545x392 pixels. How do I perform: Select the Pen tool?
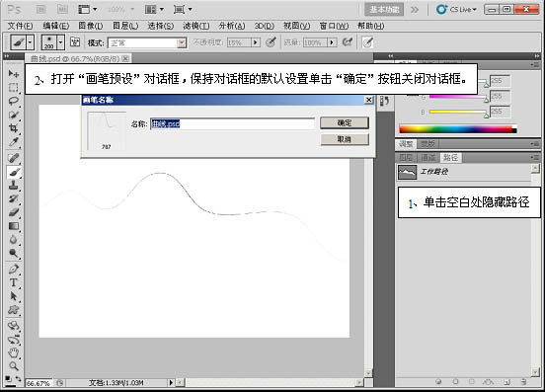(x=14, y=269)
